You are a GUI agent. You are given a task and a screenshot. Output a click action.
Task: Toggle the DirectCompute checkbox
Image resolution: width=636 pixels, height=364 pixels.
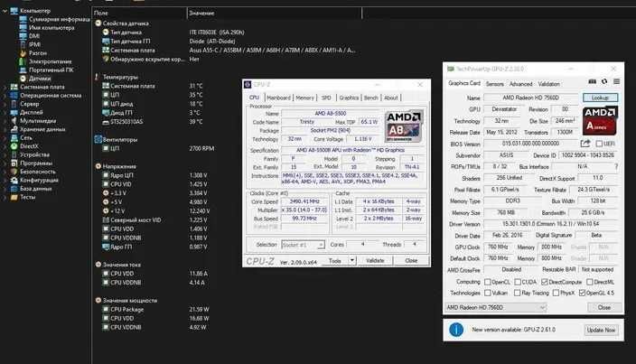click(x=545, y=282)
